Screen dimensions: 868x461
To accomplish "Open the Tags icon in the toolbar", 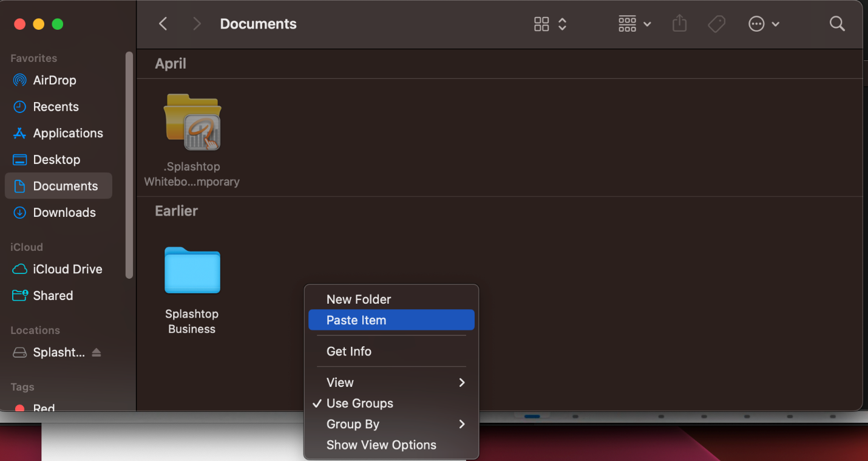I will [716, 24].
